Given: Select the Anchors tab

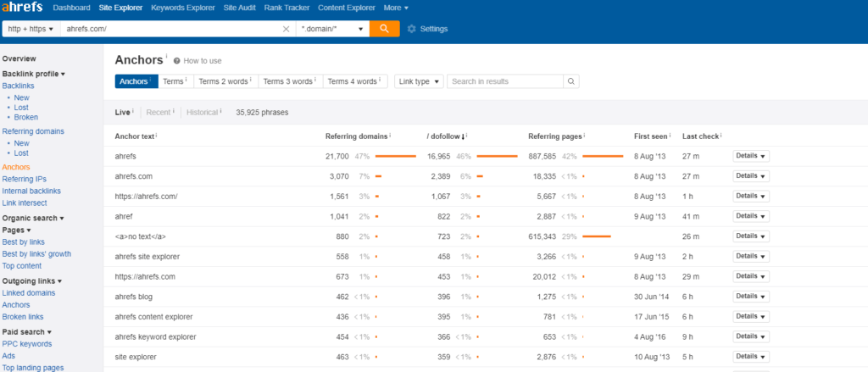Looking at the screenshot, I should click(x=136, y=81).
